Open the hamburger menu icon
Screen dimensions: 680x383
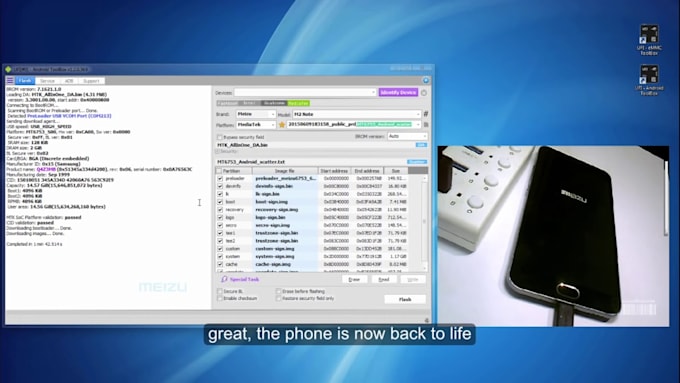[10, 80]
